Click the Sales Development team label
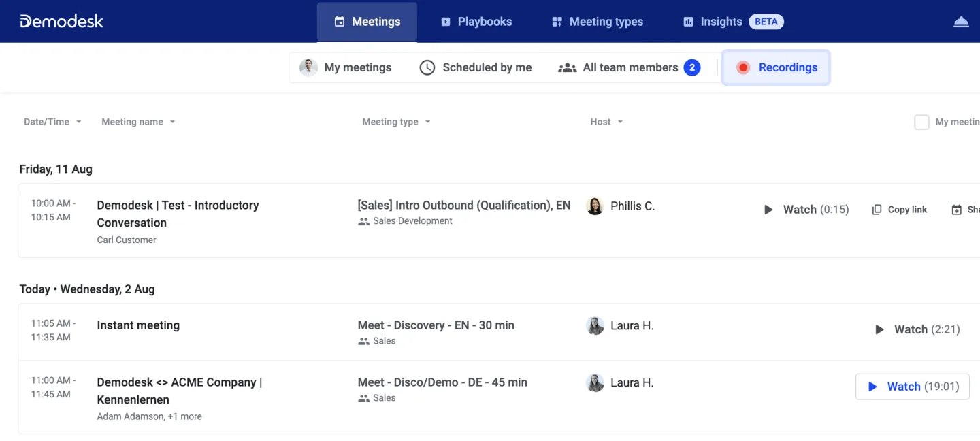The width and height of the screenshot is (980, 441). 412,221
